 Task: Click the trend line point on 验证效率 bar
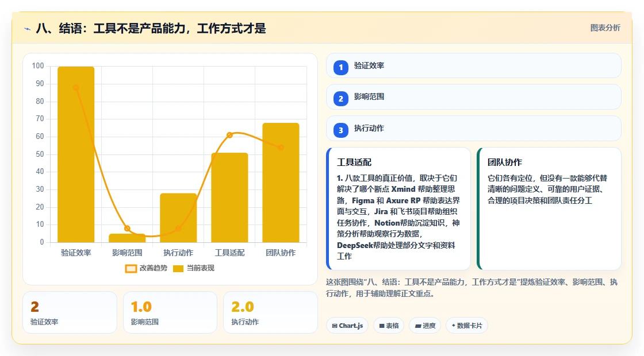(x=75, y=87)
